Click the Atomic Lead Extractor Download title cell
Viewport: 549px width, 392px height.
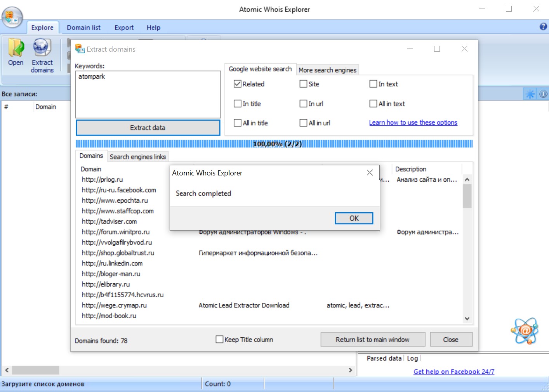coord(244,305)
